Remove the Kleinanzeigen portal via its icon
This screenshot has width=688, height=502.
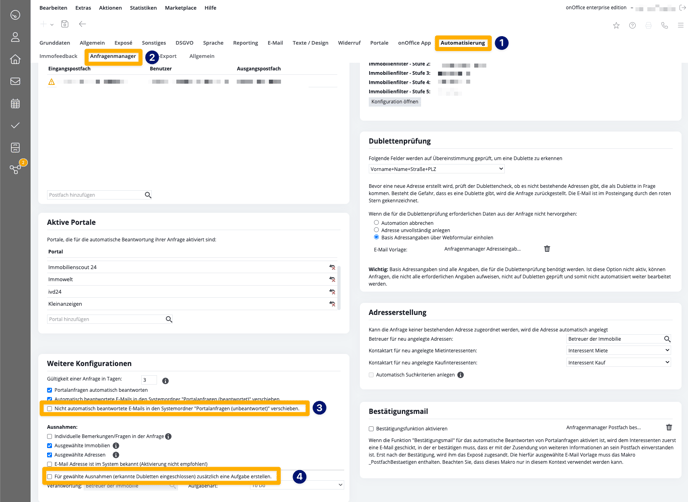[x=332, y=304]
